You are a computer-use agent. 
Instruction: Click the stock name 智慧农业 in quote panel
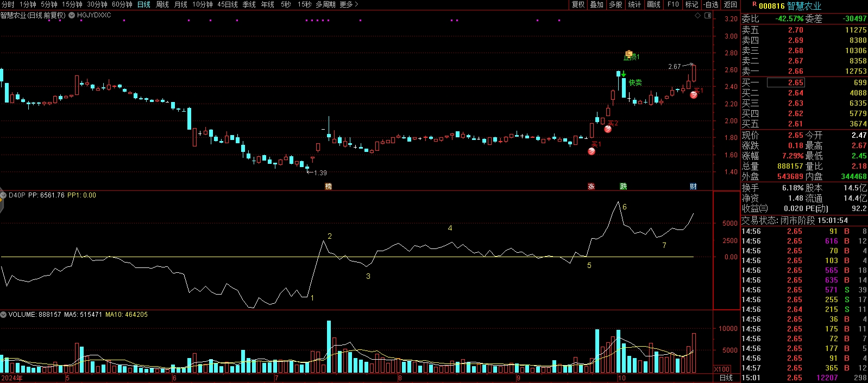coord(804,6)
